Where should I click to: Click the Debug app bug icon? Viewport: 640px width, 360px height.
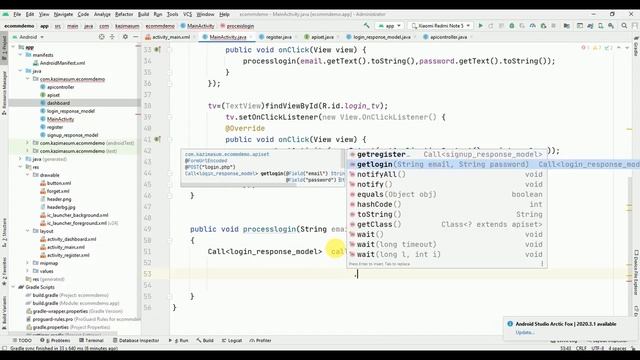(x=512, y=26)
